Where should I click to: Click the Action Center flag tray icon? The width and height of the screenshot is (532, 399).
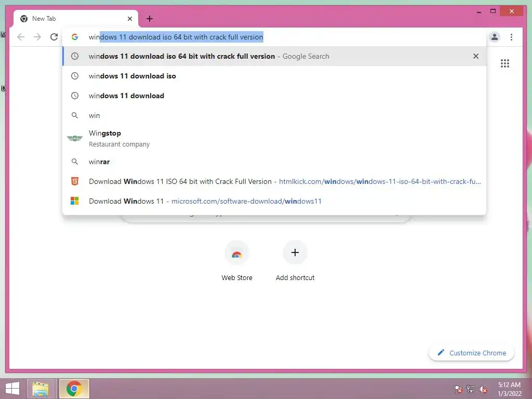(x=458, y=389)
